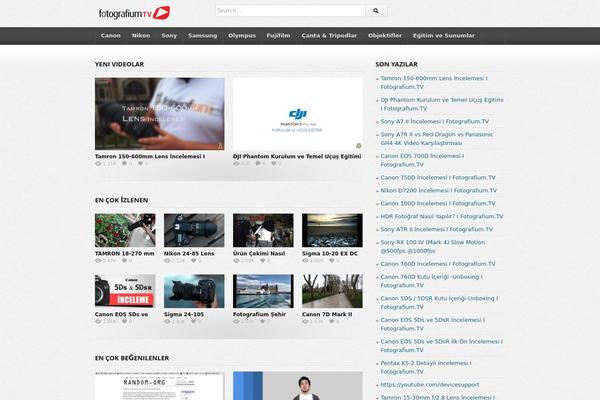
Task: Open the TAMRON 18-270 mm thumbnail
Action: 125,230
